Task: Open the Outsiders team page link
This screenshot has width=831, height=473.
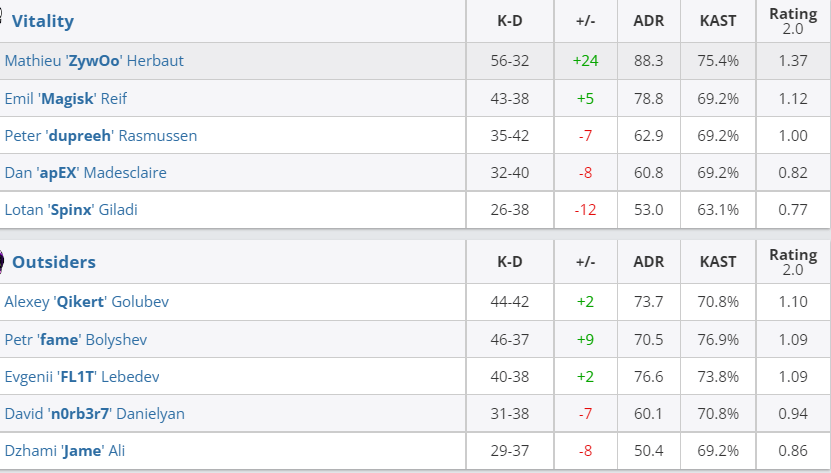Action: click(54, 262)
